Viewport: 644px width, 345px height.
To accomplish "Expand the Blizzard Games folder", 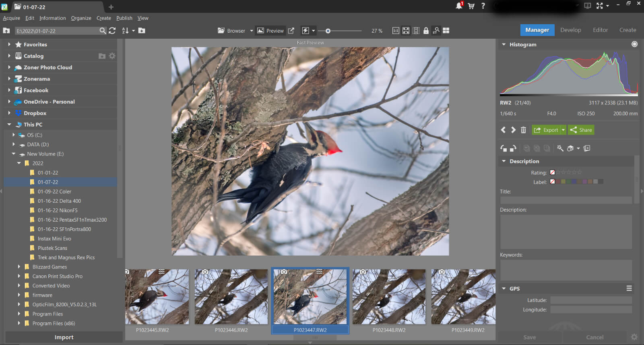I will 19,267.
